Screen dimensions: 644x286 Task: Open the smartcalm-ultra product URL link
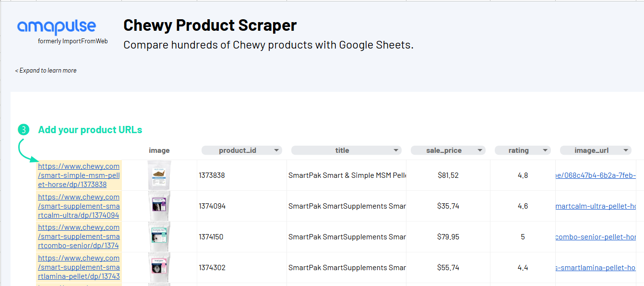[79, 206]
